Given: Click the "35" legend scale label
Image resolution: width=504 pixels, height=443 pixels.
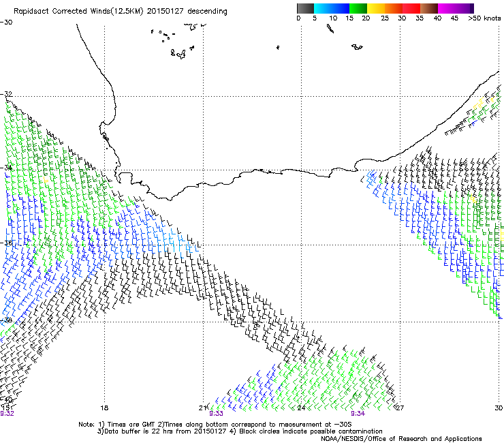Looking at the screenshot, I should coord(420,18).
